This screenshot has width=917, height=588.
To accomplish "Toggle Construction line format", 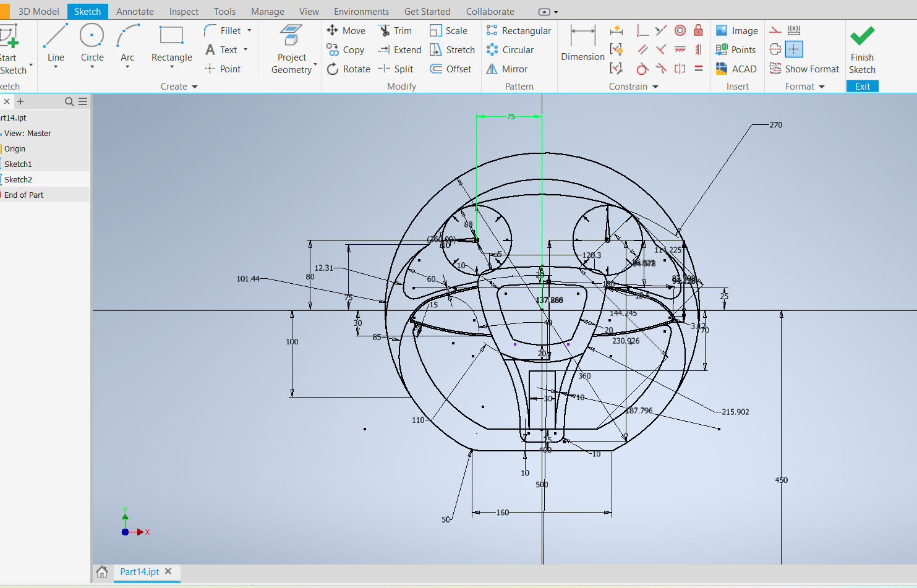I will coord(775,30).
